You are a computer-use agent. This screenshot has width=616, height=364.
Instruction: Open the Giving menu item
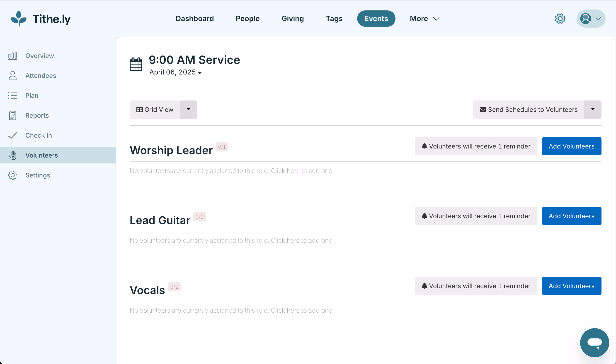(292, 18)
